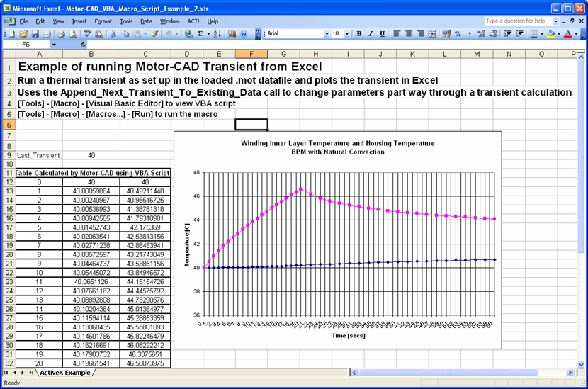The width and height of the screenshot is (588, 389).
Task: Apply the red Font Color A
Action: [x=568, y=34]
